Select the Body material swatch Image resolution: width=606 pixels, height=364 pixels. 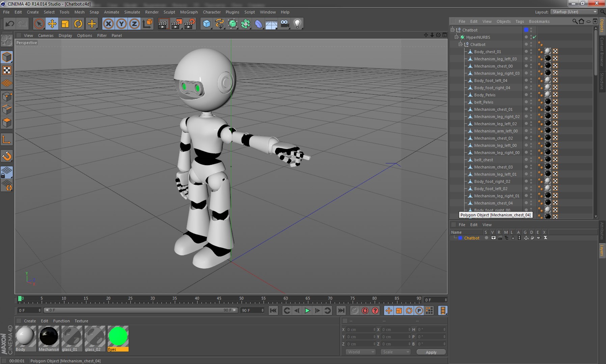[x=26, y=336]
